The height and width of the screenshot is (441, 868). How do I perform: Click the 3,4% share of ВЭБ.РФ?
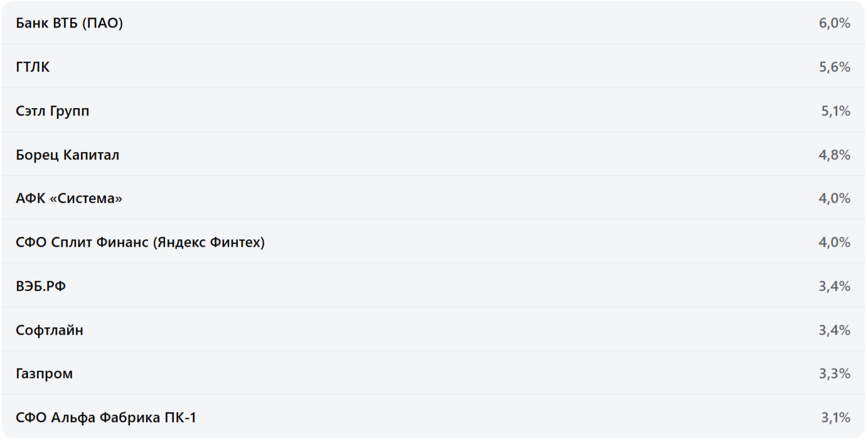click(834, 286)
